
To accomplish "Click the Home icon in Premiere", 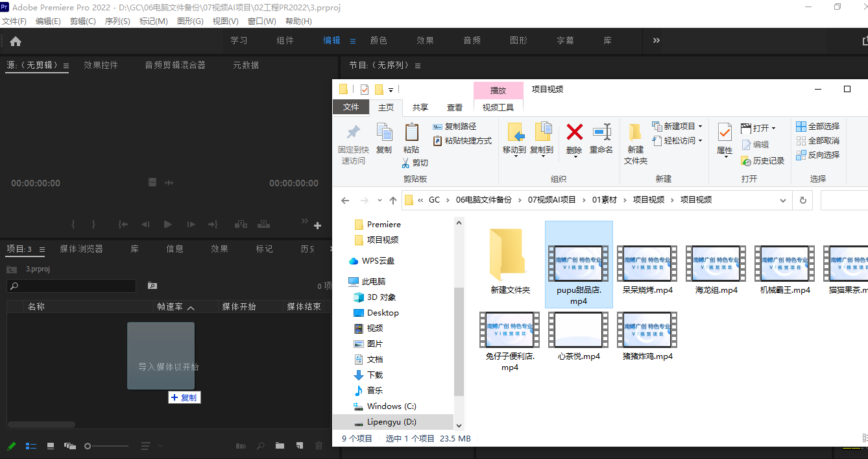I will click(x=16, y=41).
